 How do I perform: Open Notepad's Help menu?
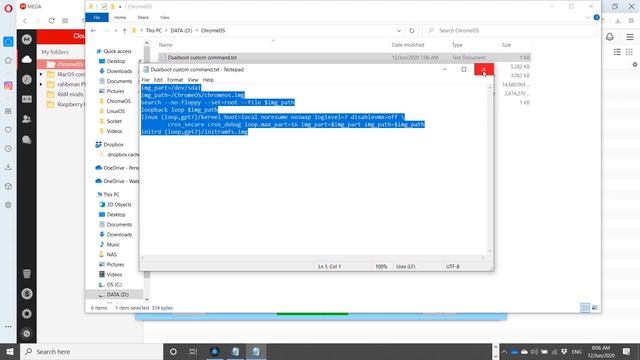pyautogui.click(x=208, y=80)
